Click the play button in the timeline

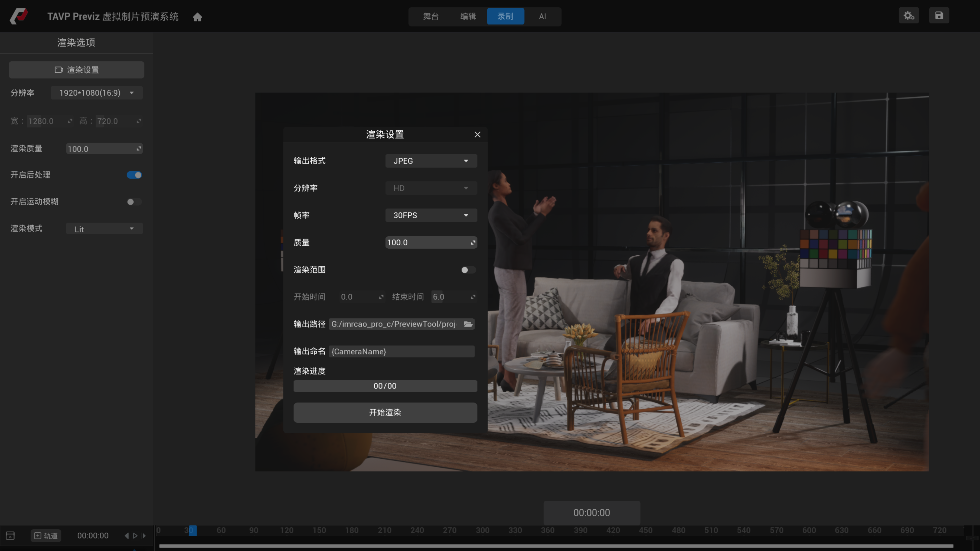(x=135, y=535)
